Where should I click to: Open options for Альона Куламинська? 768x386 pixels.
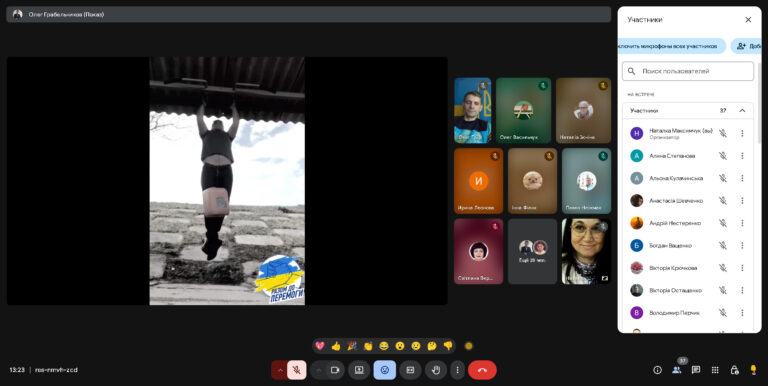click(742, 178)
